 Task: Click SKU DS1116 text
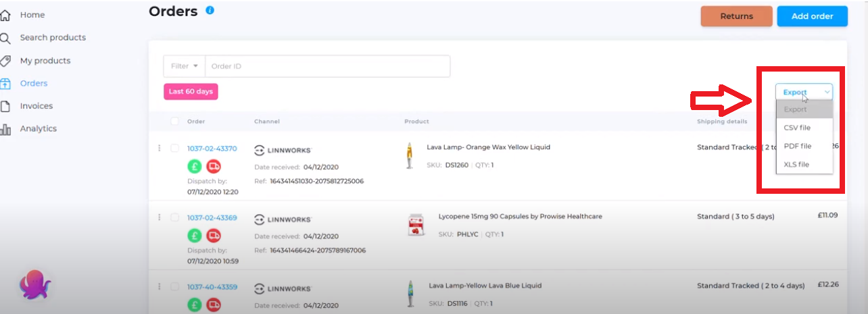click(458, 303)
